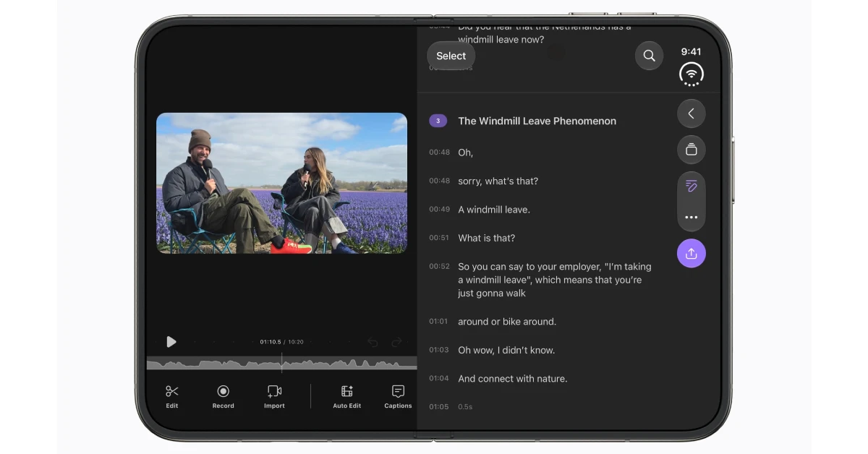
Task: Jump to timestamp 00:52
Action: tap(439, 266)
